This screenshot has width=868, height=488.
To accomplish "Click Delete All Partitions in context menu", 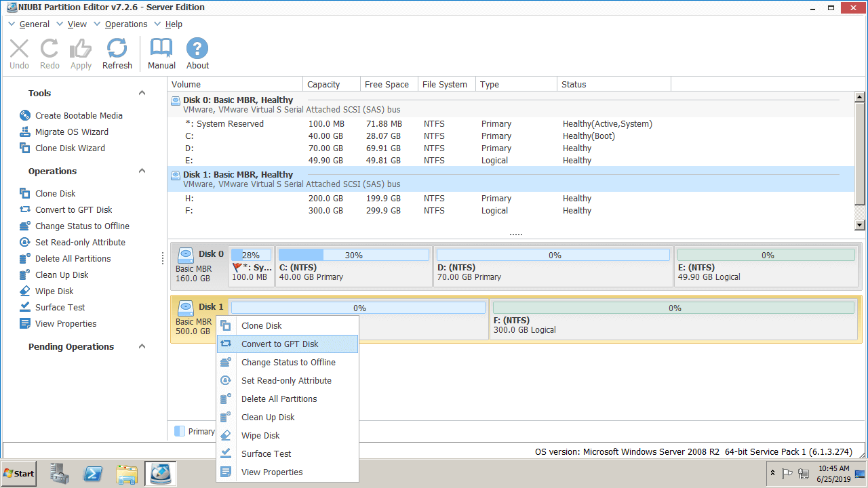I will coord(279,399).
